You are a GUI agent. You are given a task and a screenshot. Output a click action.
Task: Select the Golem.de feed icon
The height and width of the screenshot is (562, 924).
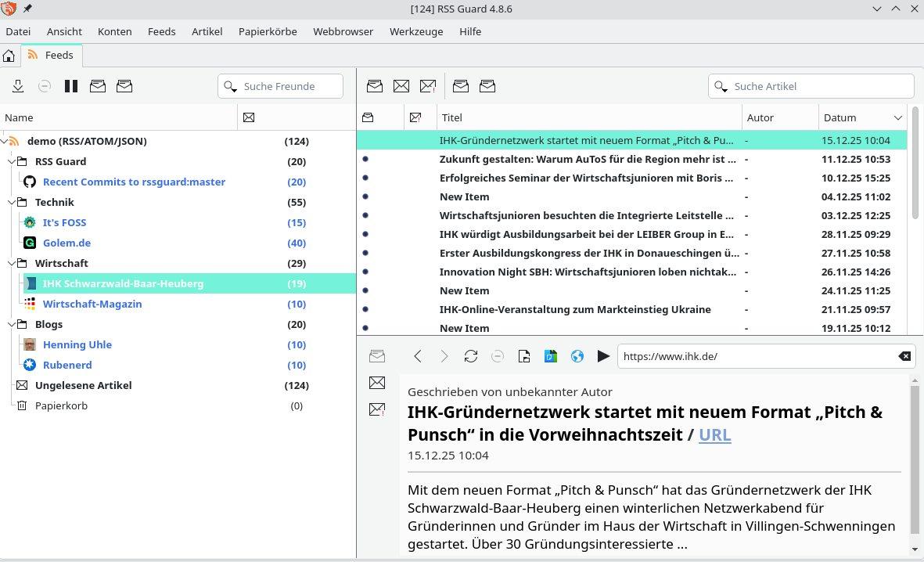[30, 243]
